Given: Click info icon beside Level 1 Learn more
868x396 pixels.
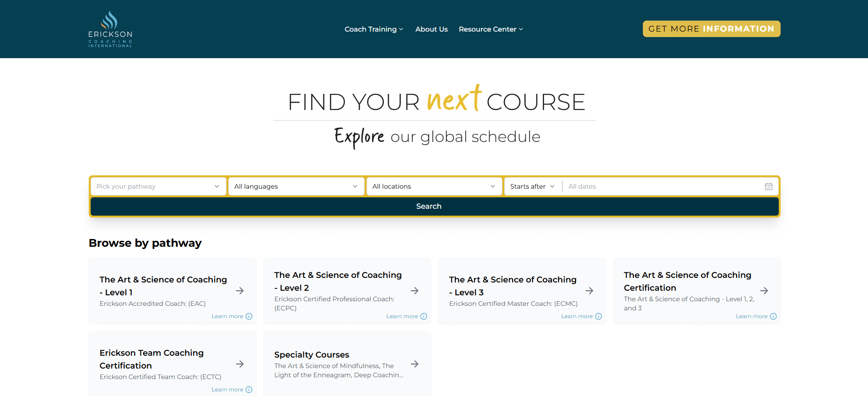Looking at the screenshot, I should click(x=249, y=316).
